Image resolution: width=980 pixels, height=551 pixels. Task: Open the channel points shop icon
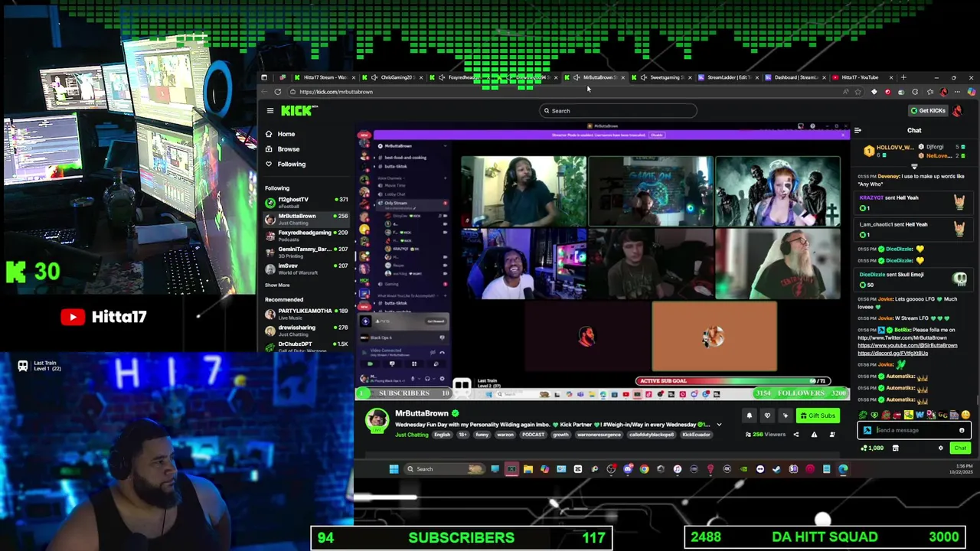895,448
